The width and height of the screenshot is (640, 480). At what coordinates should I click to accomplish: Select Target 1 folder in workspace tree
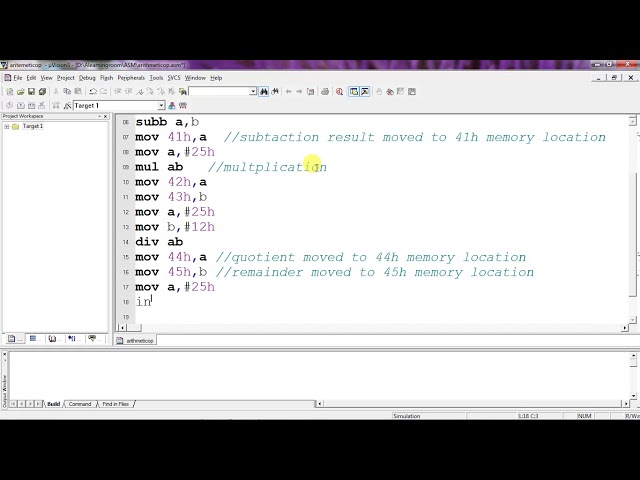click(x=33, y=127)
